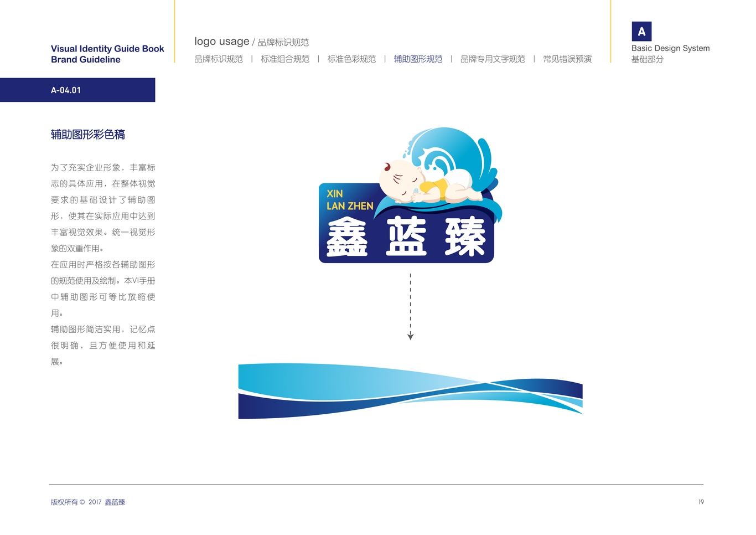The image size is (756, 535).
Task: Click the paragraph starting 在应用时严格按各辅助图形
Action: click(x=103, y=289)
